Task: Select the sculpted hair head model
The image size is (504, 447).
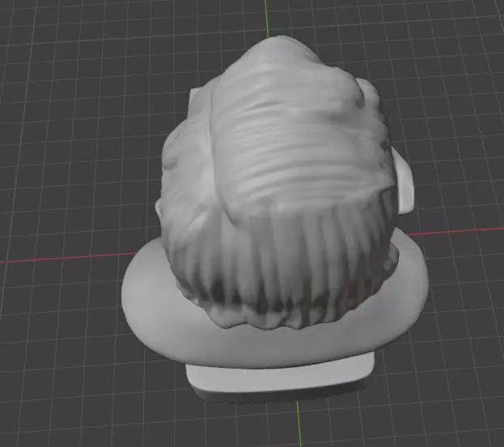Action: (277, 183)
